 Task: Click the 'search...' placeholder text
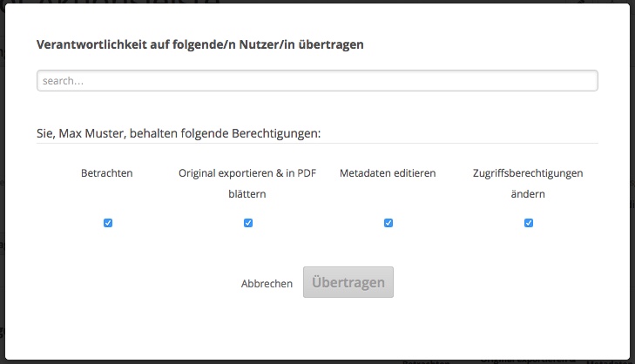pos(68,81)
